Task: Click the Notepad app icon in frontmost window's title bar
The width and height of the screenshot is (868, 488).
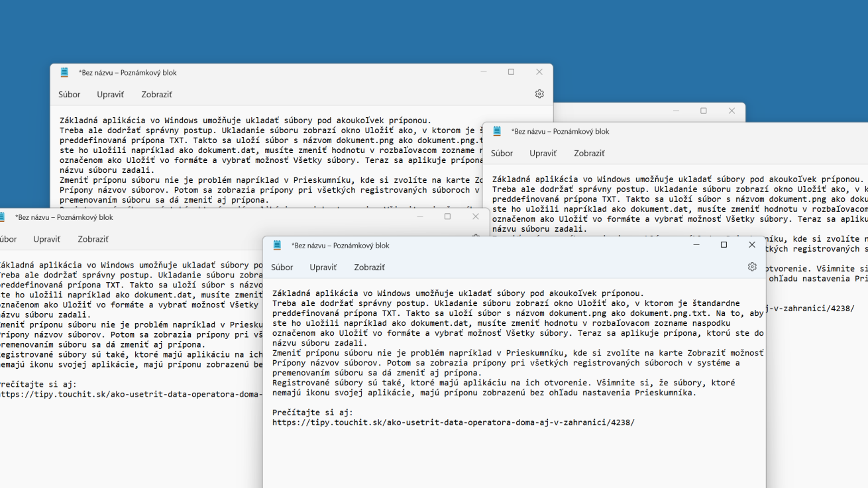Action: 278,245
